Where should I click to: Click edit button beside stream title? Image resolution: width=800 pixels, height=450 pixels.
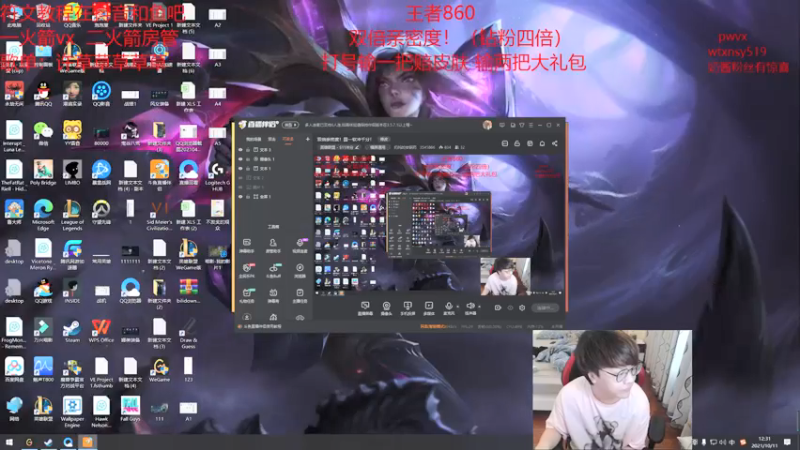click(384, 139)
